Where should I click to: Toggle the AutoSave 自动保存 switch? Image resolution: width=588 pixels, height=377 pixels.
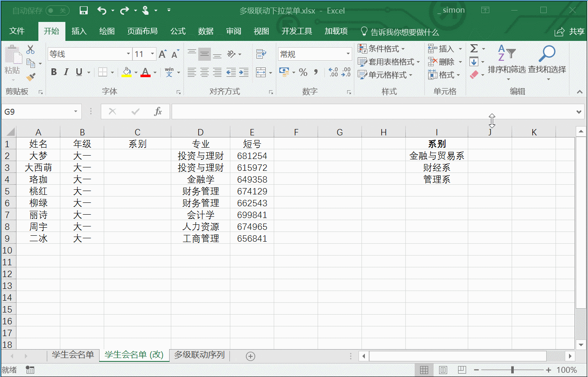pyautogui.click(x=58, y=11)
